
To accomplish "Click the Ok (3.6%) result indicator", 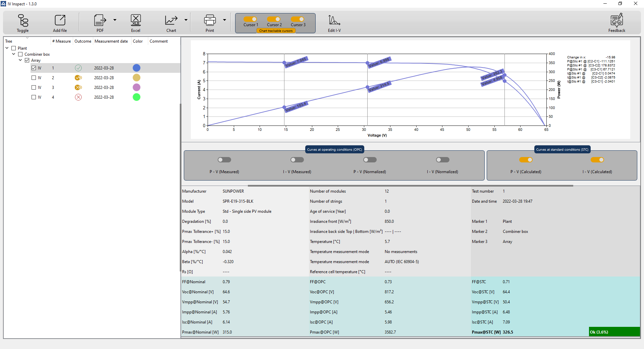I will coord(614,332).
